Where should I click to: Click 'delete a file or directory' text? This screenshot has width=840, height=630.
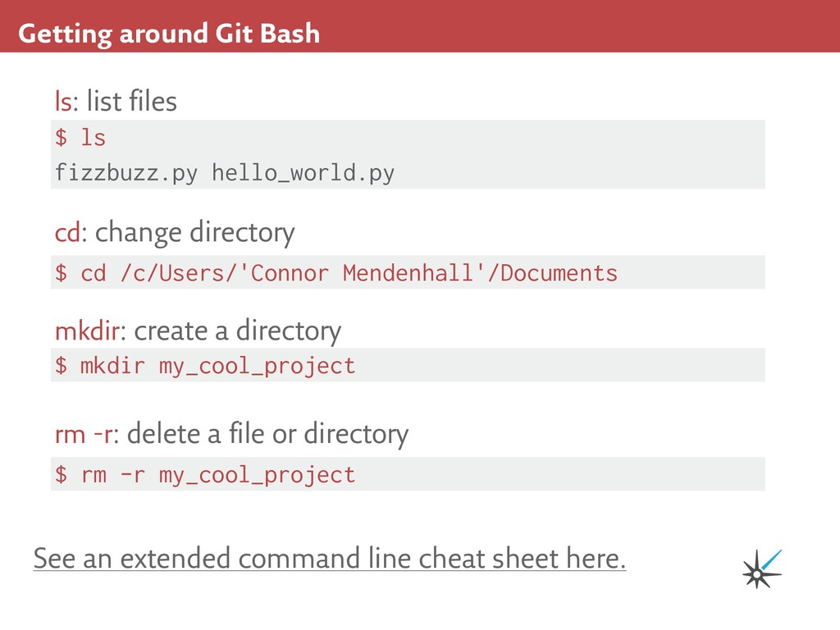coord(267,433)
